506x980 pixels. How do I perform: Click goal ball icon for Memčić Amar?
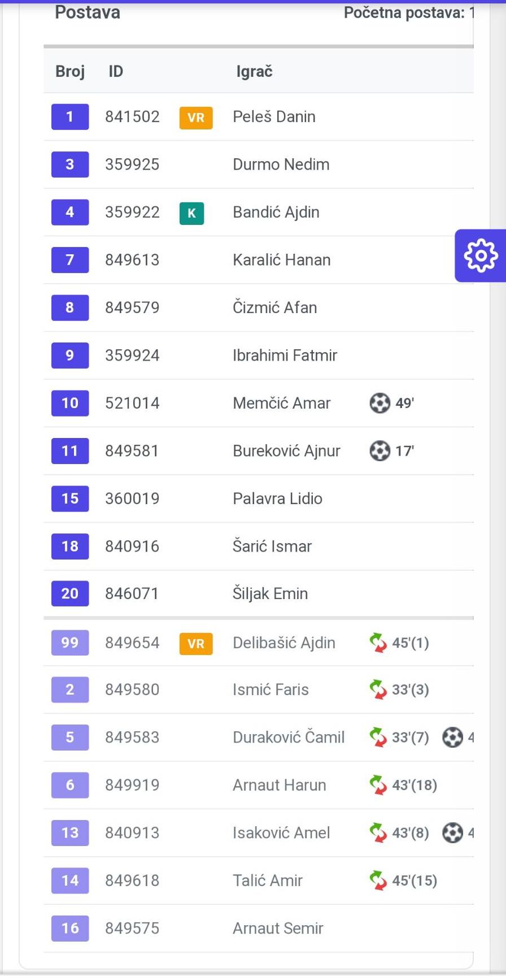(380, 403)
